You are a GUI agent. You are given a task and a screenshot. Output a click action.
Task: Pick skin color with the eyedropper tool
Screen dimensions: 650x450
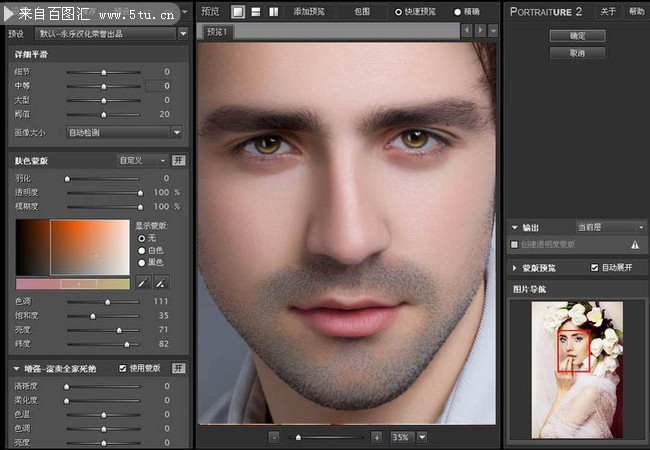143,283
